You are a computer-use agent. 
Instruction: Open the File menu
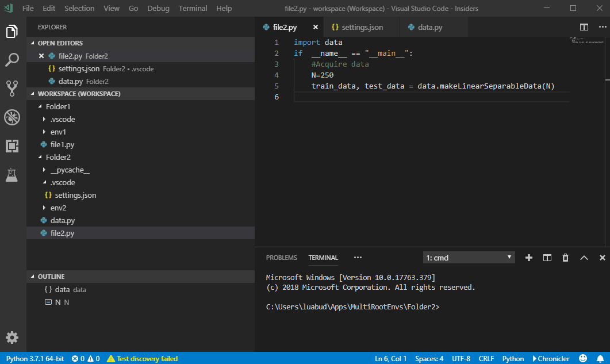28,8
